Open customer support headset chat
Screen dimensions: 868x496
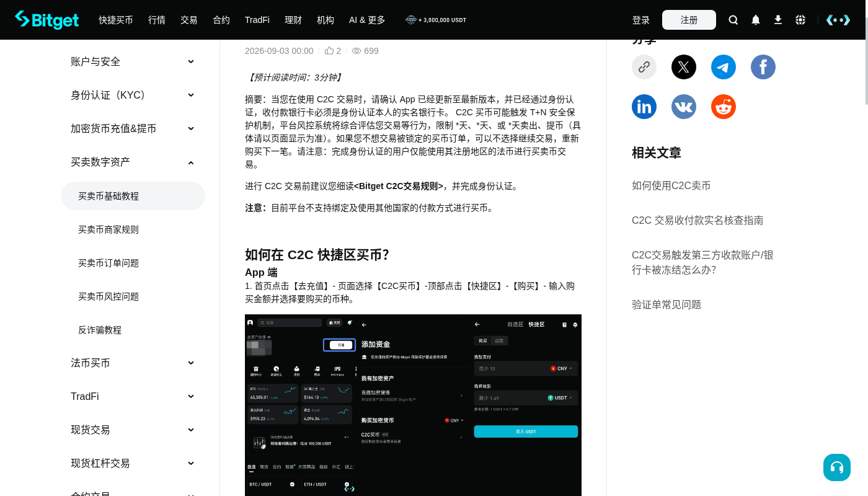coord(837,467)
